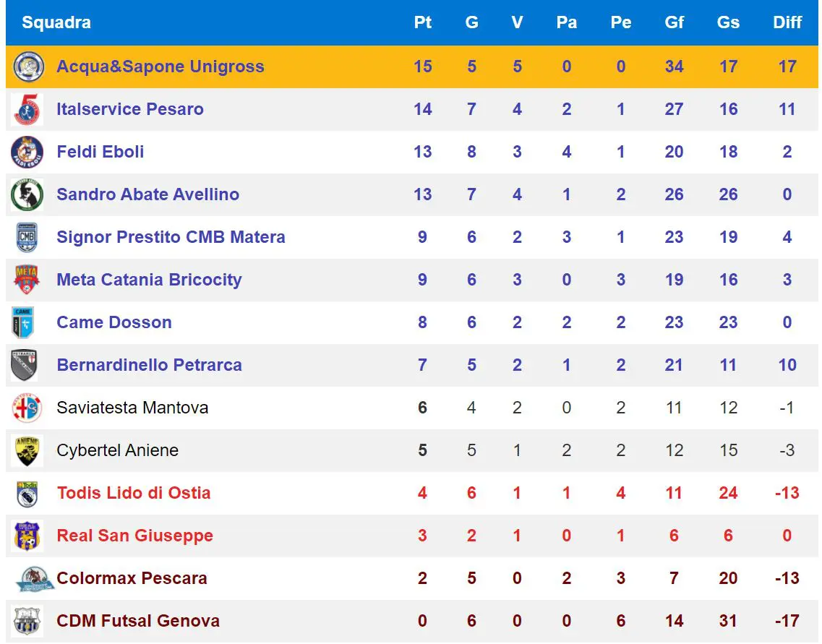Click the Squadra column header
The width and height of the screenshot is (822, 644).
pos(56,22)
